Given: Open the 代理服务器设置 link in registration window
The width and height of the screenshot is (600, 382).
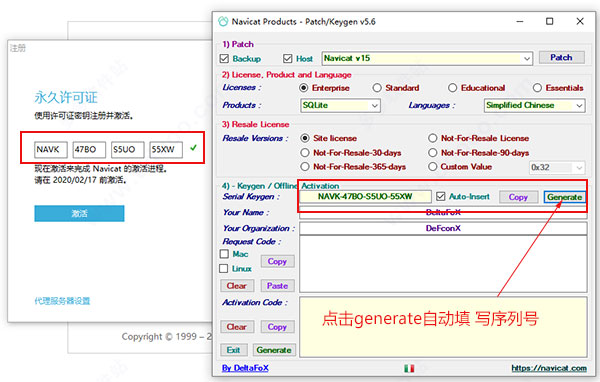Looking at the screenshot, I should tap(62, 301).
